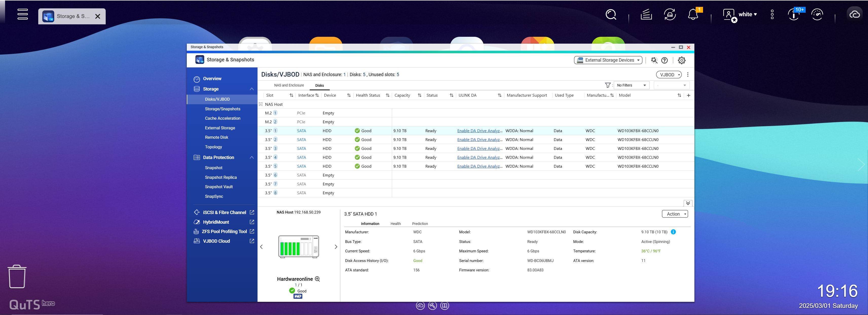Open the dashboard gauge icon
The image size is (868, 315).
coord(818,14)
